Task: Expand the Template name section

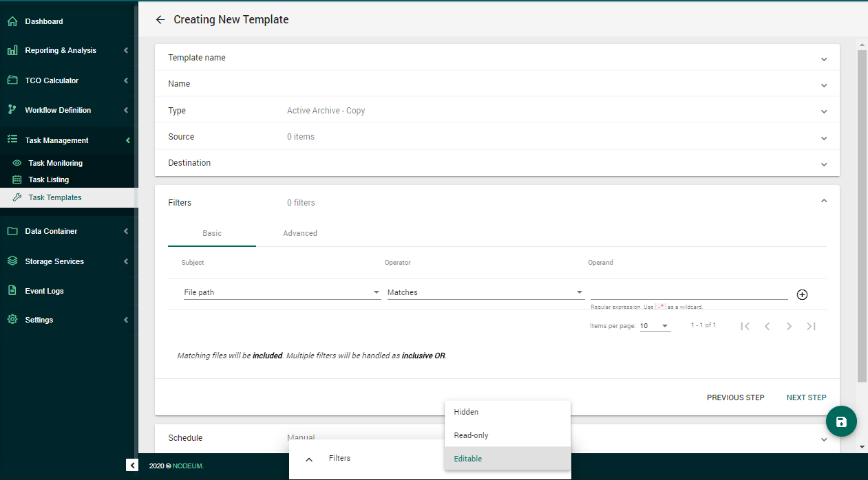Action: 824,59
